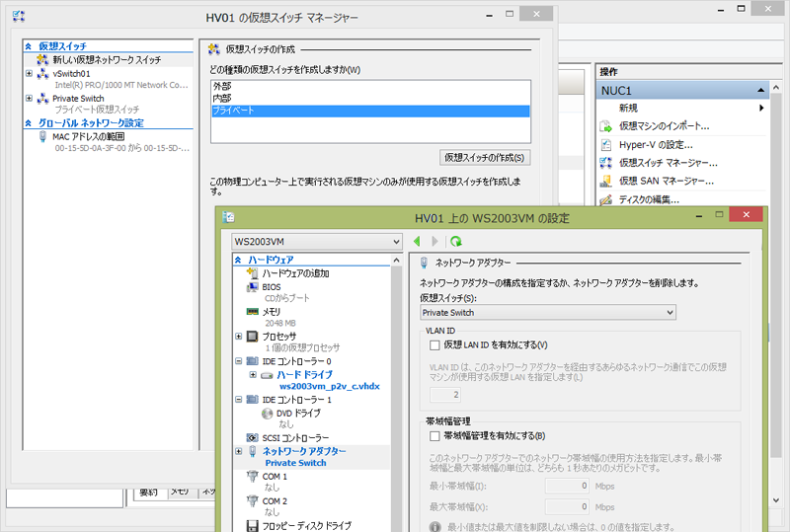Click the 最小帯域幅 Mbps input field
This screenshot has height=532, width=790.
pos(567,487)
